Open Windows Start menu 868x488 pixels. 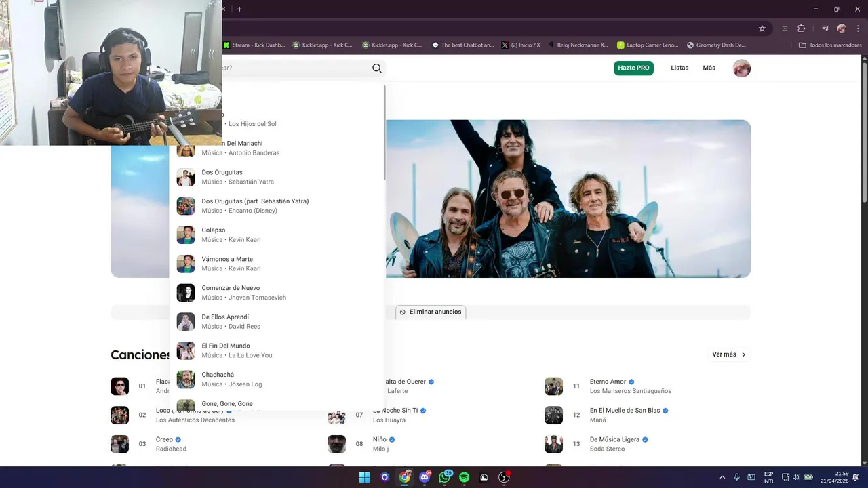365,477
